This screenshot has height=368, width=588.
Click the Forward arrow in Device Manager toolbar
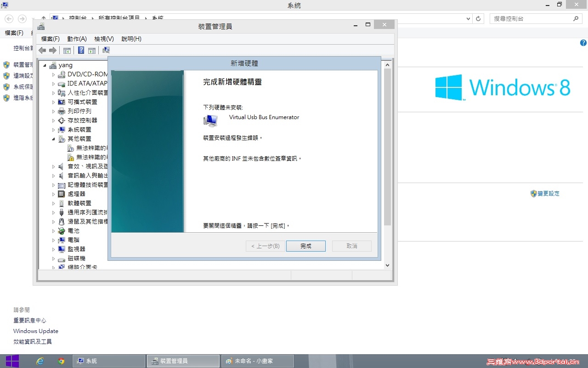click(53, 50)
